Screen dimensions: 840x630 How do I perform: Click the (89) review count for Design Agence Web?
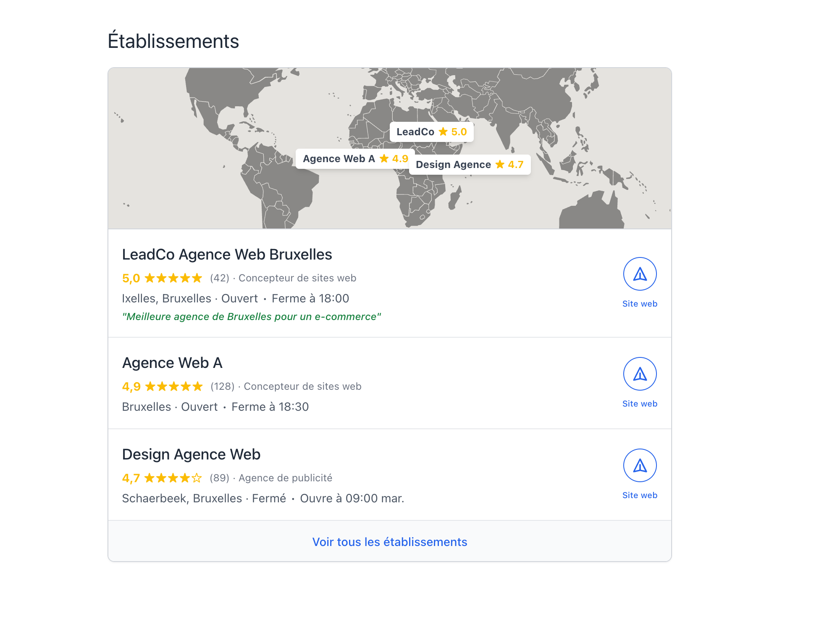click(x=219, y=478)
